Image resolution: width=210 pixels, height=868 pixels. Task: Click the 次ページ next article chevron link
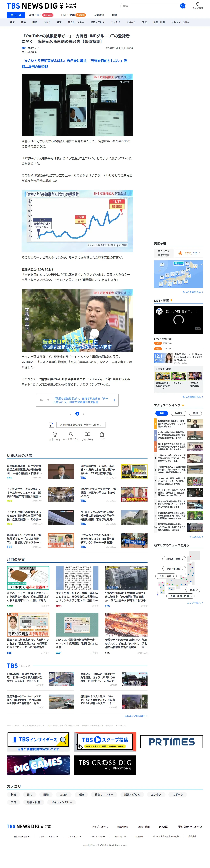[x=77, y=400]
